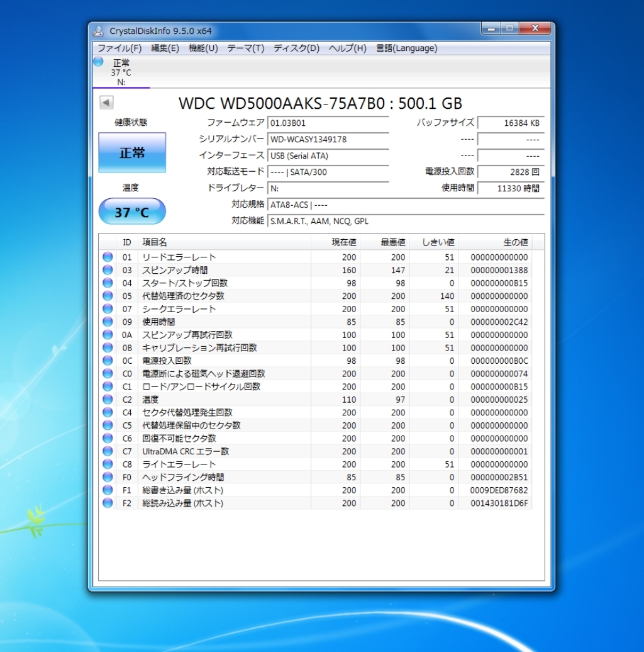This screenshot has width=644, height=652.
Task: Click the 項目名 column header
Action: pyautogui.click(x=155, y=242)
